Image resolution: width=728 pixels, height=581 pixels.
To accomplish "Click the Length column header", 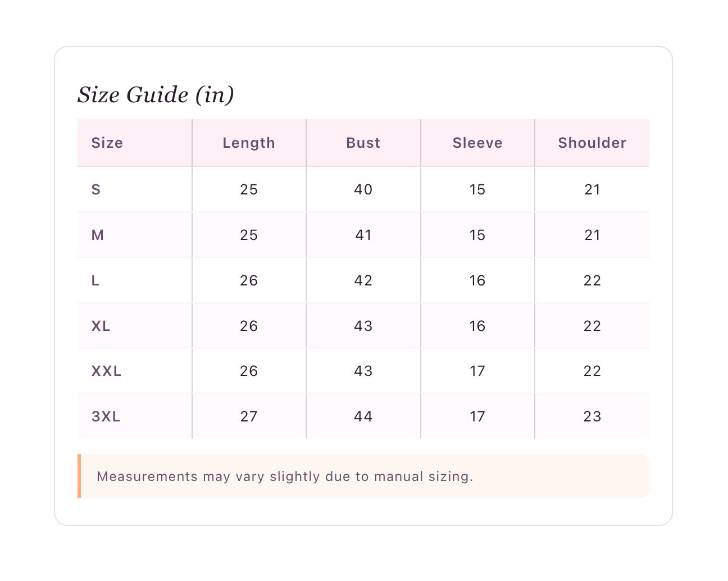I will 249,143.
